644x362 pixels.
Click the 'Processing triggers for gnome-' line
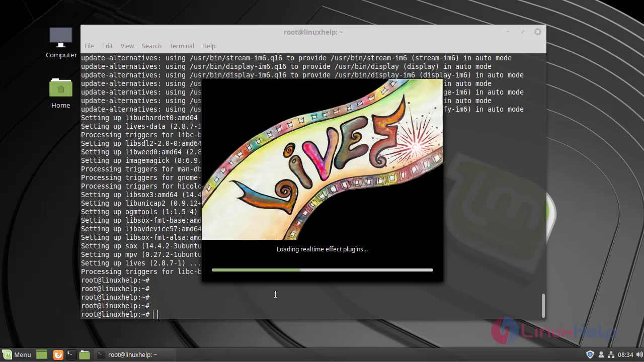pyautogui.click(x=141, y=177)
